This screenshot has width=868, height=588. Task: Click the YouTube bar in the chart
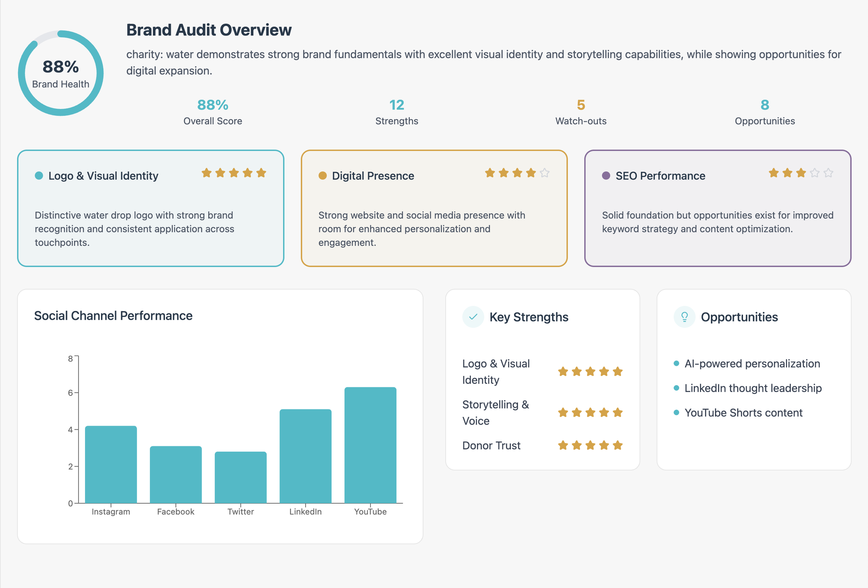click(370, 445)
